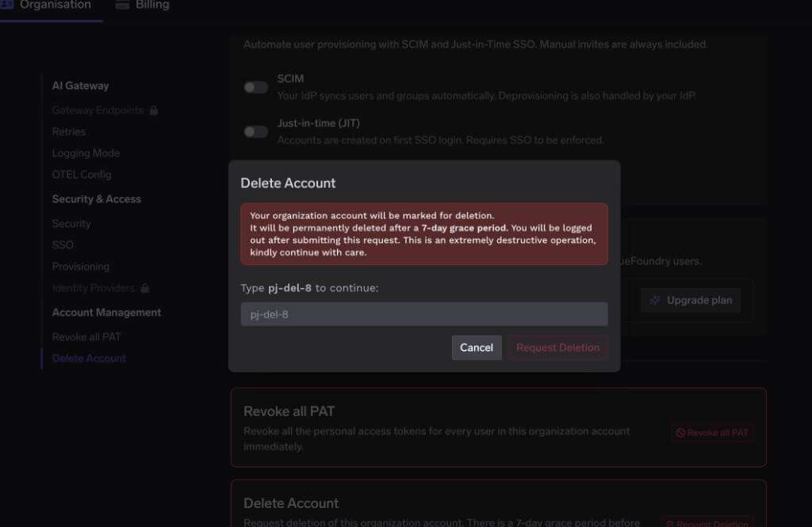Select Delete Account in sidebar

(89, 358)
